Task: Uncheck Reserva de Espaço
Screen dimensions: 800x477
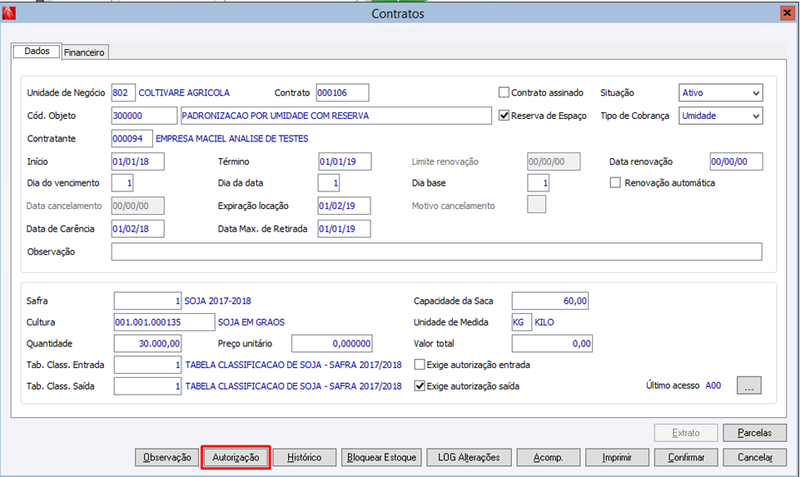Action: 504,115
